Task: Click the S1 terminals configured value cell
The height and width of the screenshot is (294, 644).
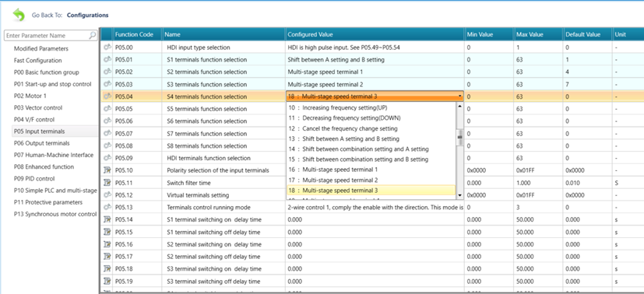Action: tap(375, 59)
